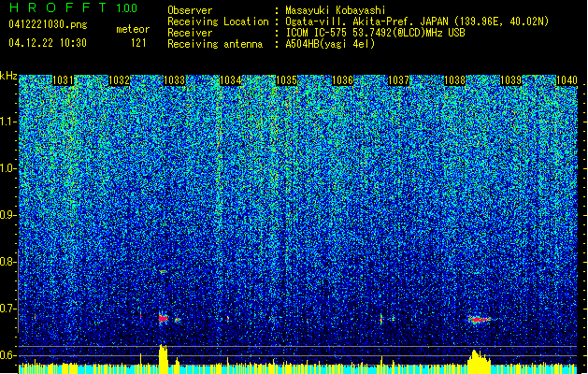Click the small echo near 1037
Image resolution: width=588 pixels, height=374 pixels.
381,319
